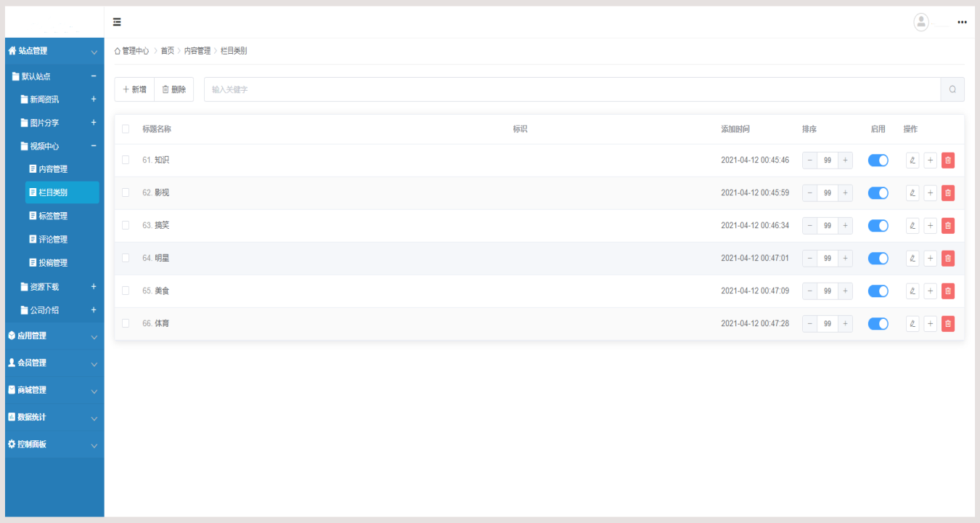The width and height of the screenshot is (980, 523).
Task: Expand the 新闻资讯 tree node
Action: pos(94,100)
